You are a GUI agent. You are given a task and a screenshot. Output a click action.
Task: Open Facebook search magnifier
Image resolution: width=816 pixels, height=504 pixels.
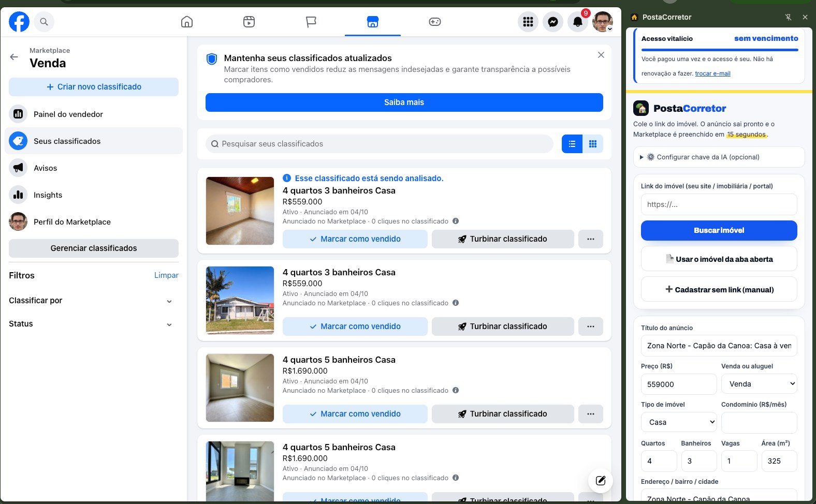point(44,22)
